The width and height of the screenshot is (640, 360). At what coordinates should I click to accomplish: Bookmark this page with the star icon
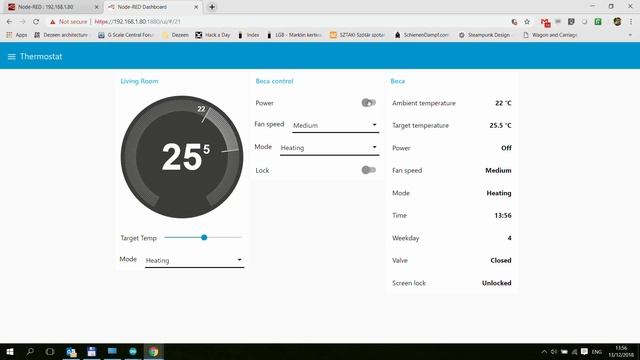[x=527, y=22]
